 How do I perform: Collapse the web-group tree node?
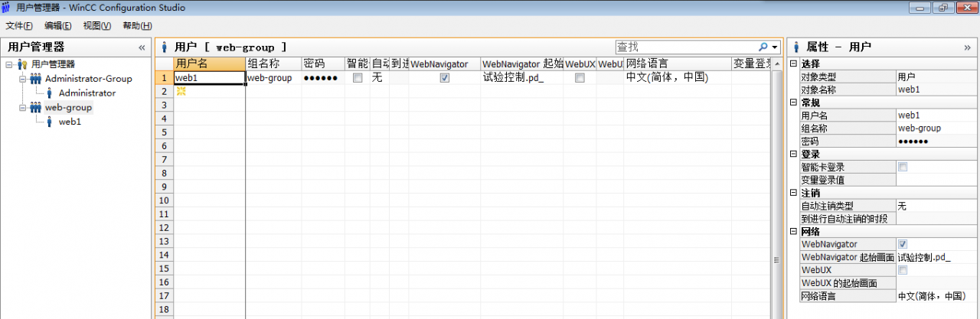(23, 108)
